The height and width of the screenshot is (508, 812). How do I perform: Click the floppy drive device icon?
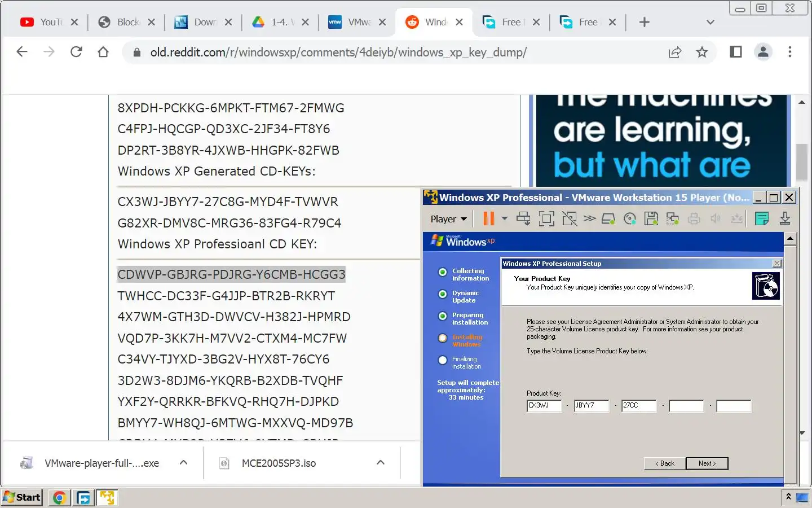[x=651, y=218]
